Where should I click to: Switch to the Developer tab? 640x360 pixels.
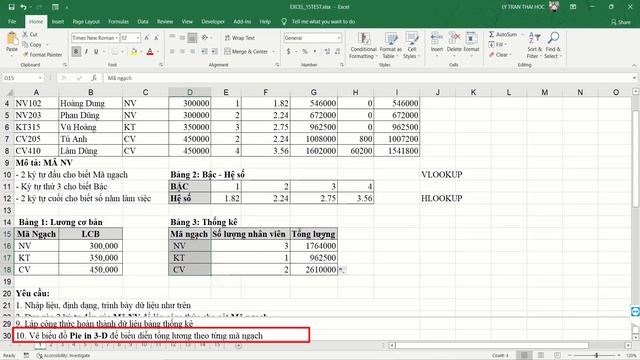click(213, 22)
